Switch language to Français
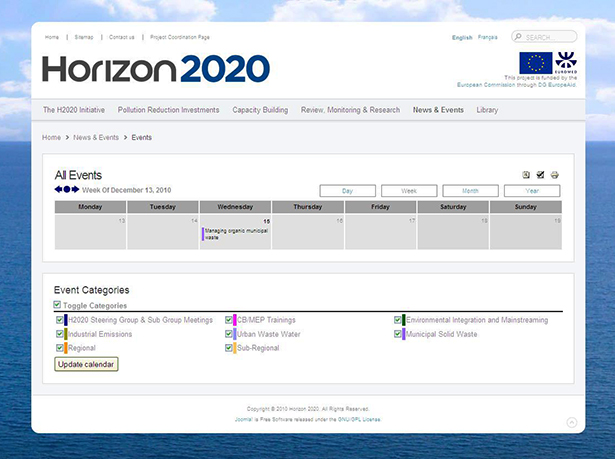This screenshot has height=459, width=615. coord(488,37)
